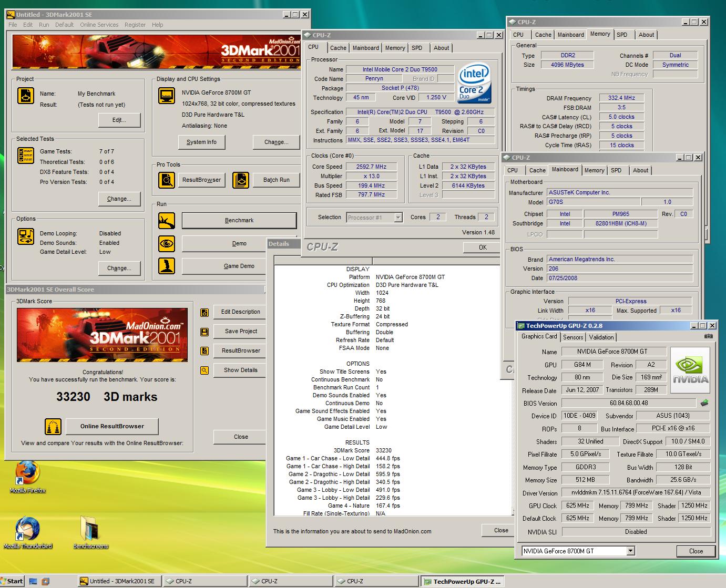726x588 pixels.
Task: Open CPU-Z Processor #1 selection dropdown
Action: 398,218
